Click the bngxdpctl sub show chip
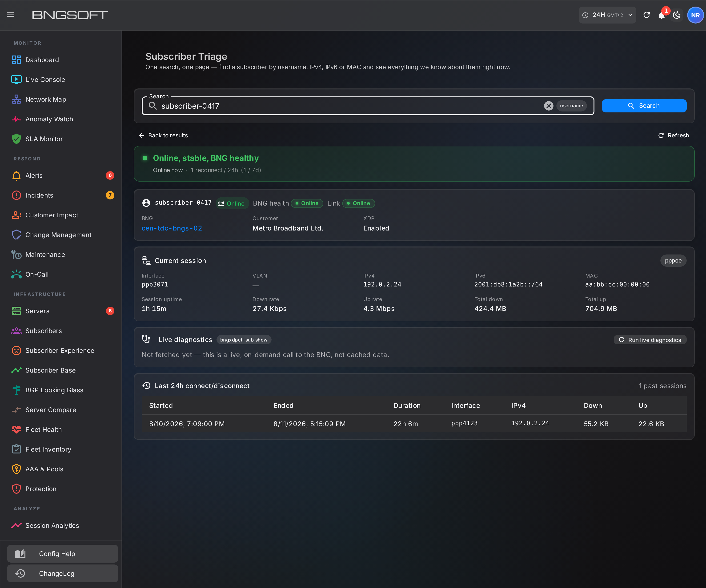This screenshot has width=706, height=588. click(244, 340)
